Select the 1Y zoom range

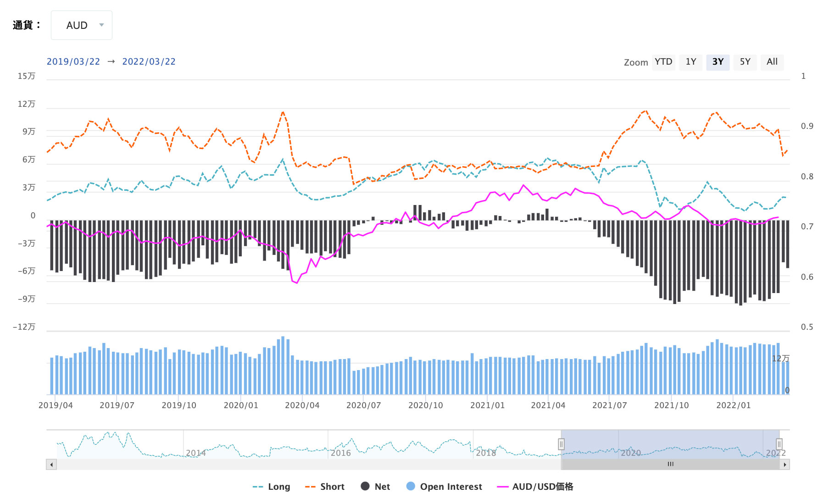point(691,62)
